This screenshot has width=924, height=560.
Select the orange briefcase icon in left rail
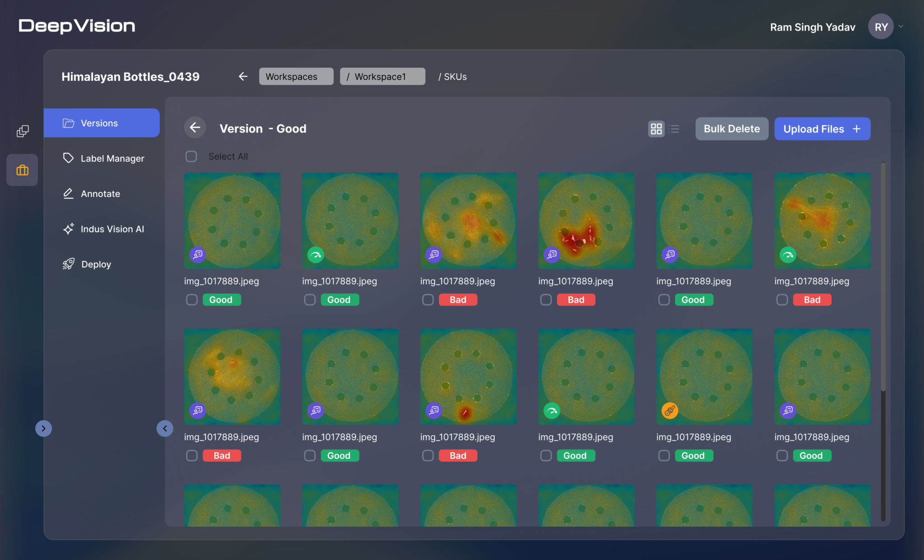click(22, 170)
